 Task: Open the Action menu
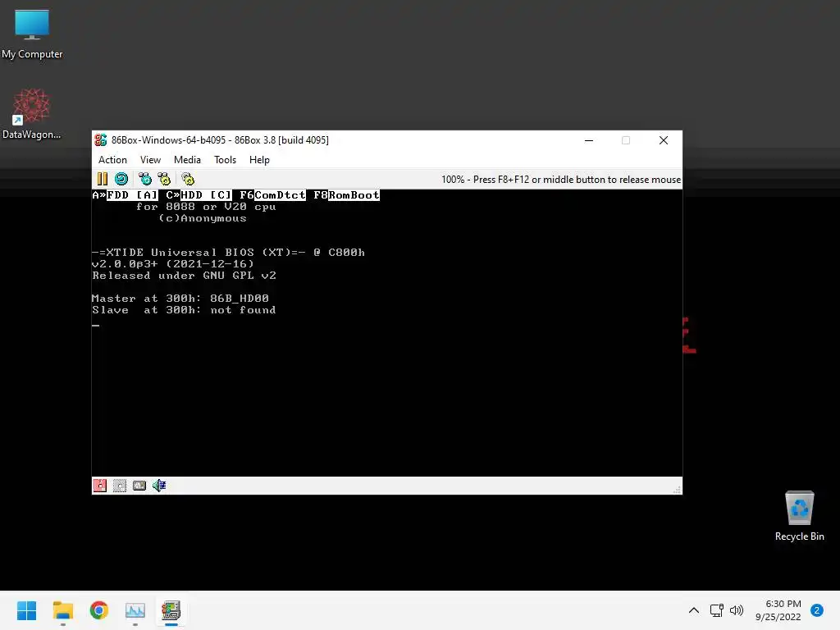112,160
